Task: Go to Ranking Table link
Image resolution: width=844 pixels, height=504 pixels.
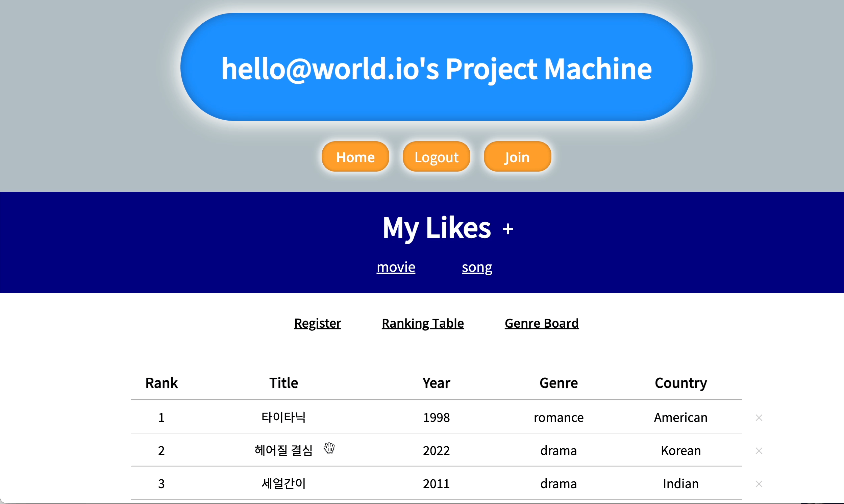Action: (x=423, y=323)
